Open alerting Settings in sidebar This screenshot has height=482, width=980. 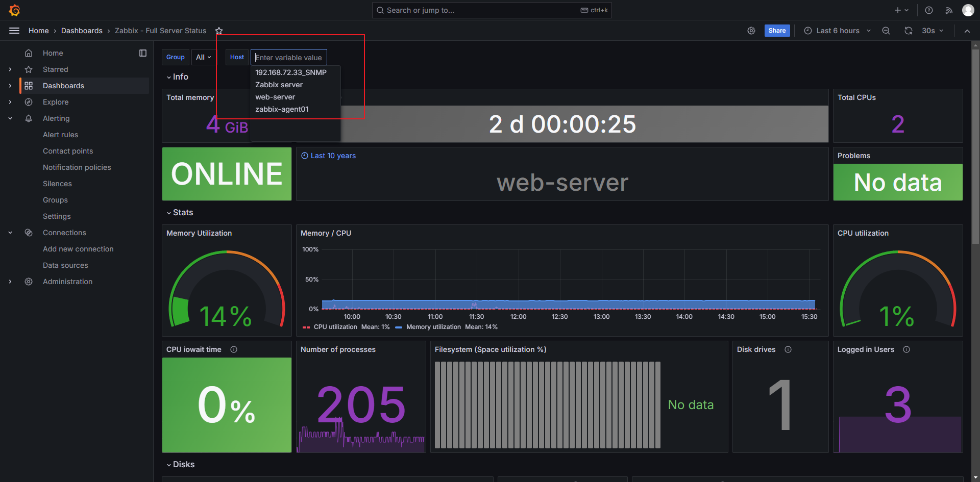pyautogui.click(x=57, y=216)
